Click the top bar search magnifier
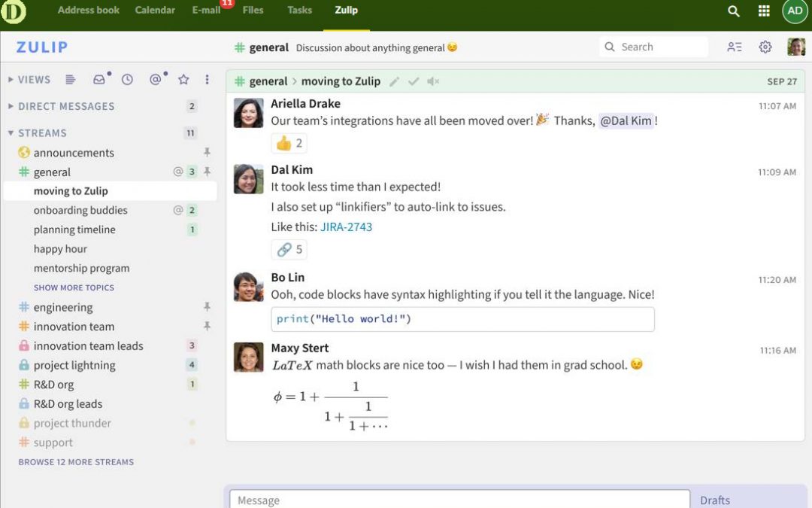812x508 pixels. pyautogui.click(x=733, y=11)
